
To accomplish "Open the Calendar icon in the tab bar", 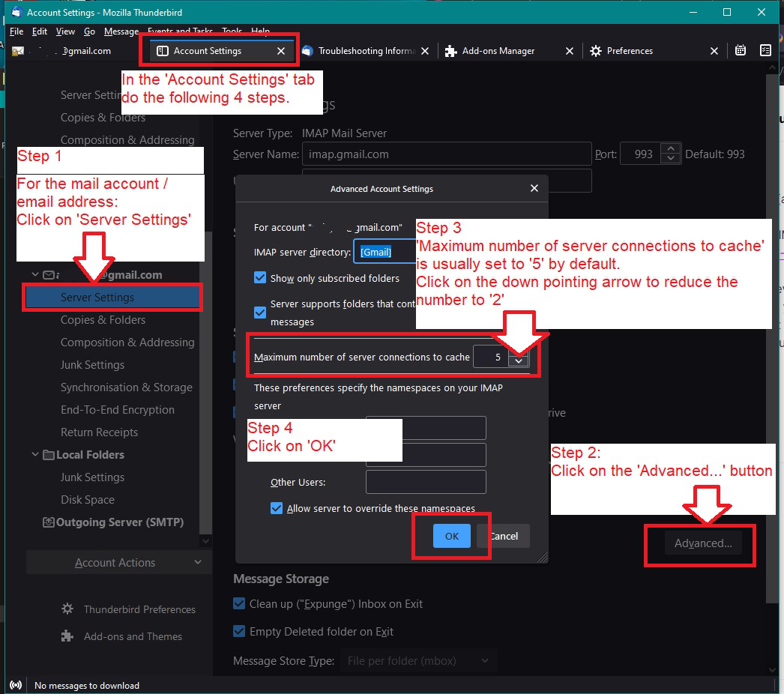I will coord(741,50).
